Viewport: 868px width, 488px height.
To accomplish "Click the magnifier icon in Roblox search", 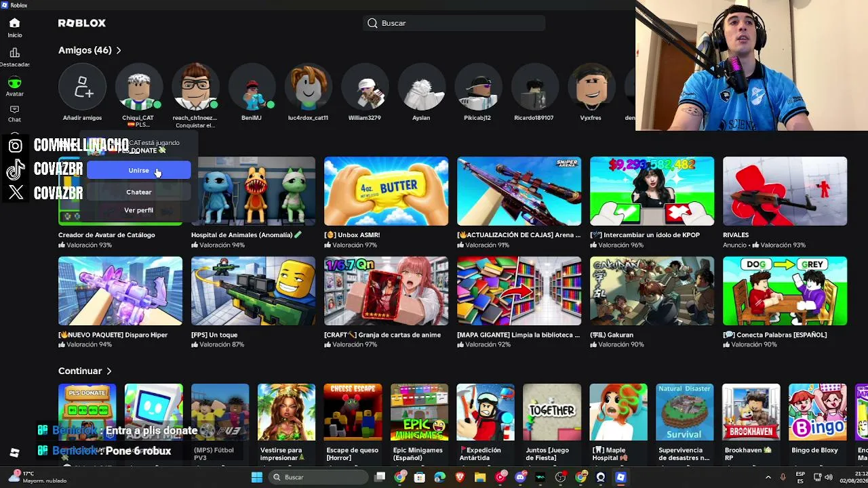I will click(x=372, y=23).
